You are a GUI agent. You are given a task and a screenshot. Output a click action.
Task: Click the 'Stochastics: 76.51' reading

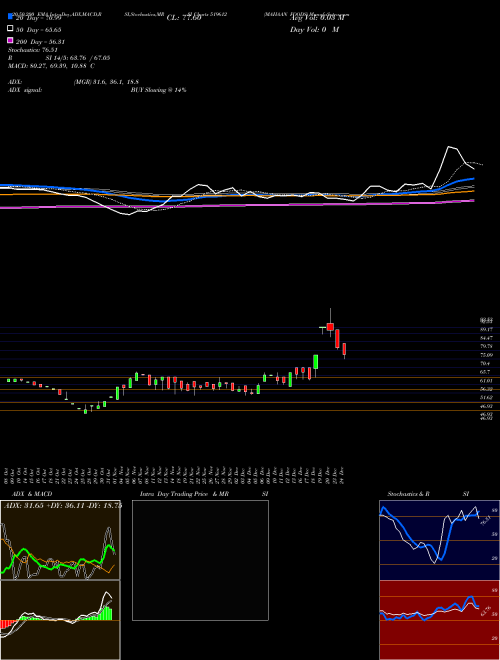pyautogui.click(x=32, y=50)
